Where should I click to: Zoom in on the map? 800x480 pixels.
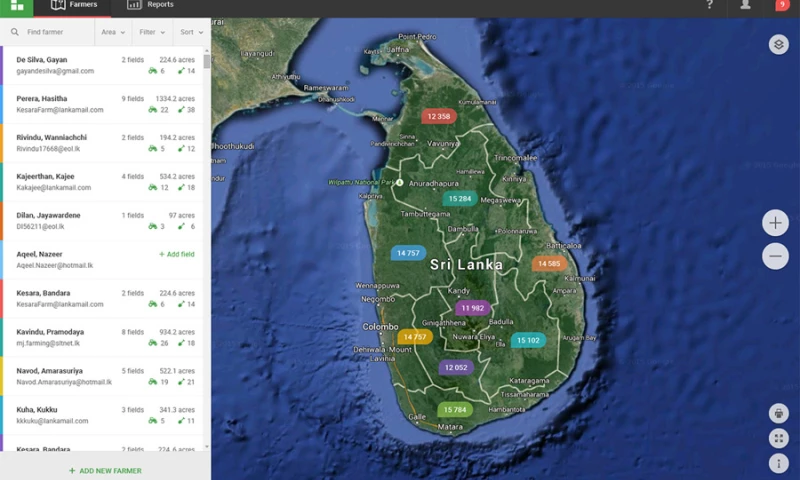pos(775,223)
